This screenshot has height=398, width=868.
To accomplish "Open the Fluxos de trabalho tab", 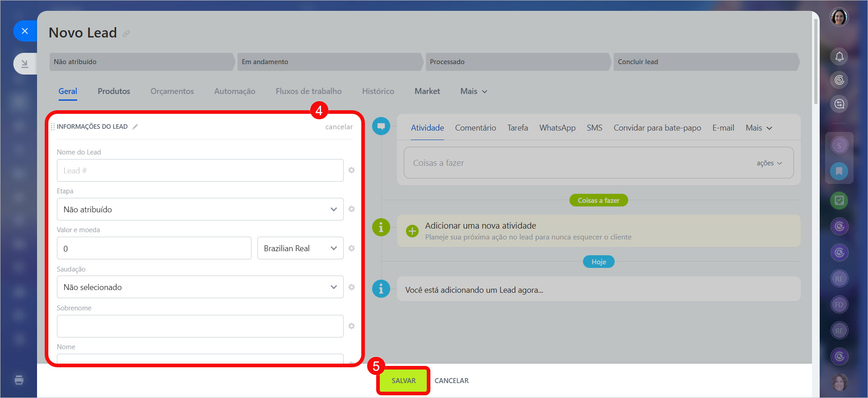I will [308, 91].
